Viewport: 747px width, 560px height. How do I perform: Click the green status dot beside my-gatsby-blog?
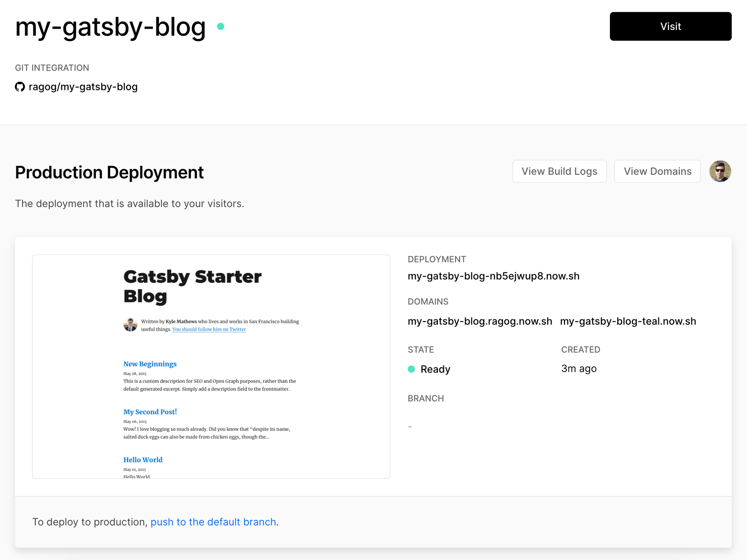tap(220, 26)
